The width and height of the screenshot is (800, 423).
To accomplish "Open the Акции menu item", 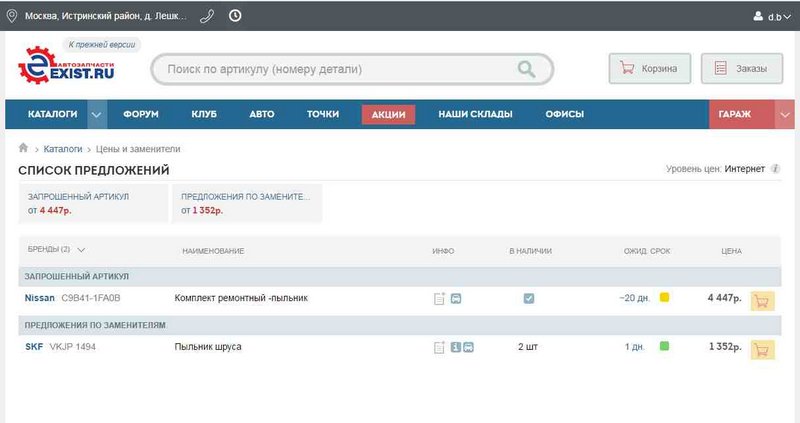I will (388, 114).
